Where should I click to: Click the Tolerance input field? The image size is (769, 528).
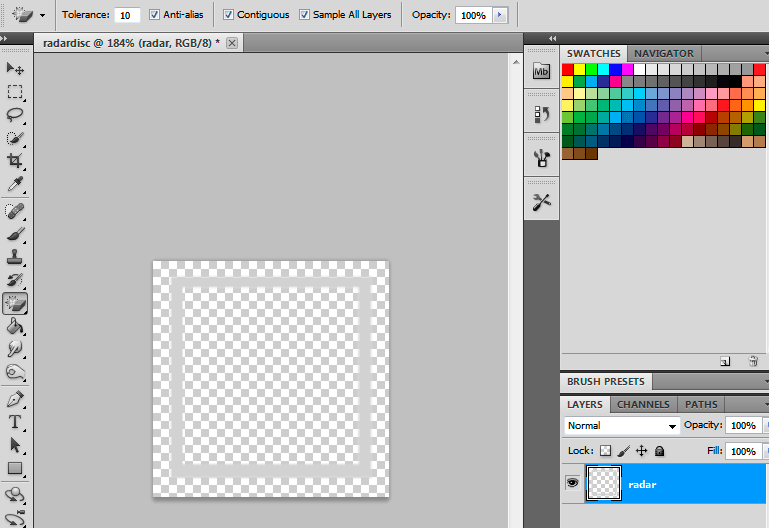pos(127,15)
